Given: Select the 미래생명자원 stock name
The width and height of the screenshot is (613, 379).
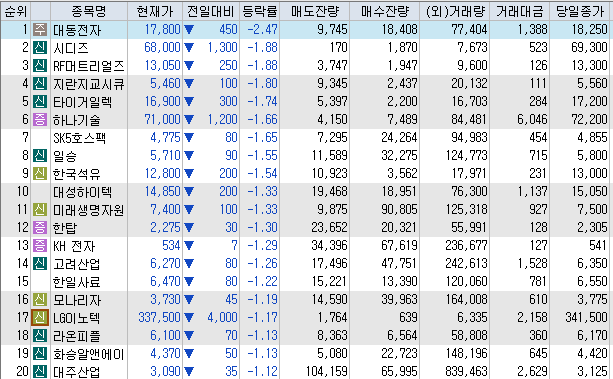Looking at the screenshot, I should (88, 210).
